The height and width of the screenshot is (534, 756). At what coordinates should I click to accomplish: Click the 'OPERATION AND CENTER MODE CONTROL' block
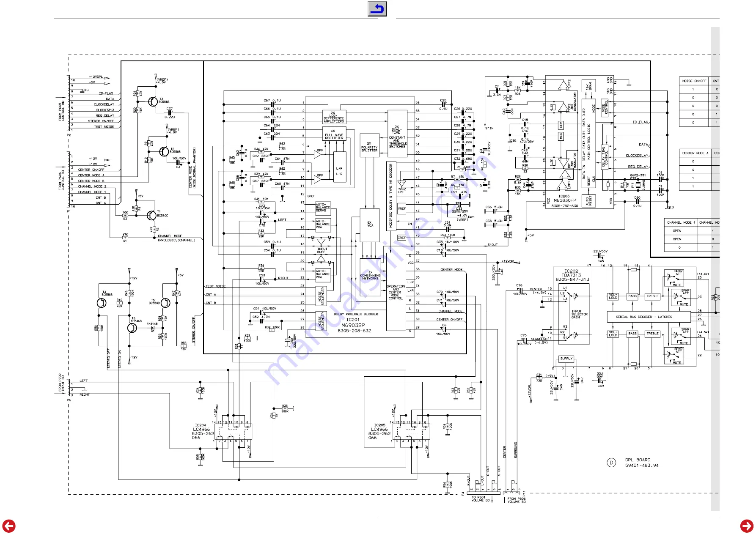pyautogui.click(x=396, y=292)
